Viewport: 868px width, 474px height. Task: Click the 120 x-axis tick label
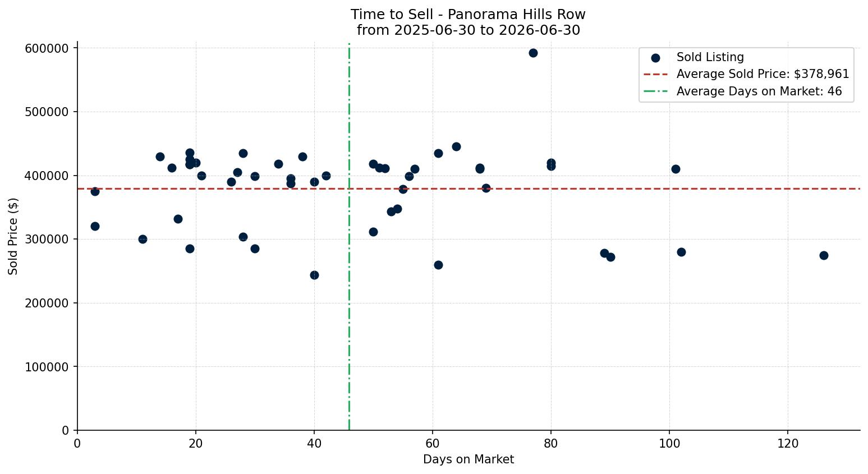pos(788,443)
